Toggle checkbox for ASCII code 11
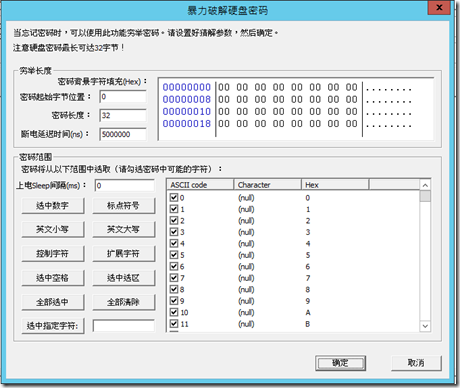This screenshot has width=460, height=388. tap(174, 324)
